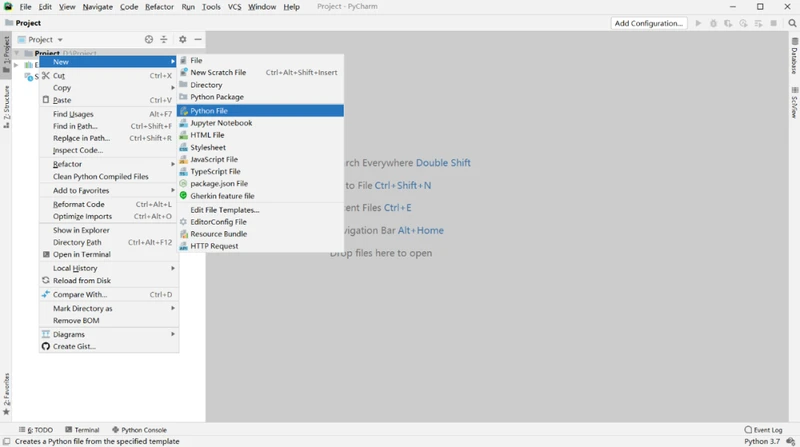Choose Edit File Templates in the submenu

(260, 210)
